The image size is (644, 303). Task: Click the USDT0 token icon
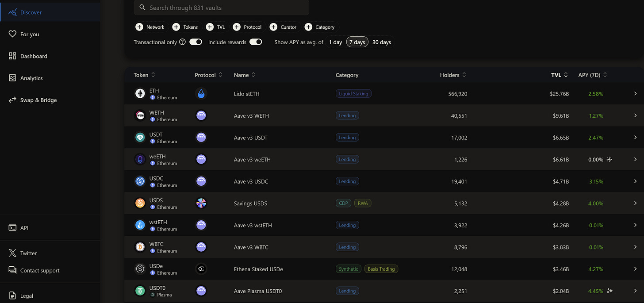pos(140,291)
